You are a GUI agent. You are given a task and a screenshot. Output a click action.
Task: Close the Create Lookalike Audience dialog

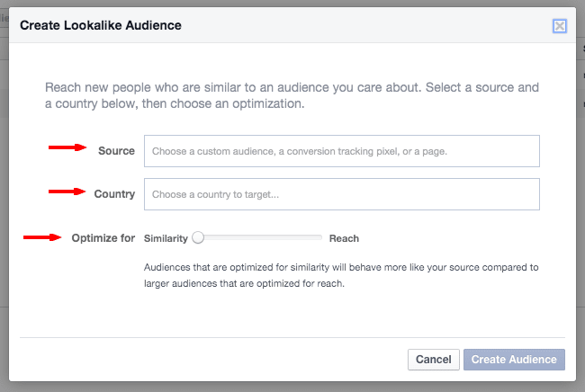(560, 26)
